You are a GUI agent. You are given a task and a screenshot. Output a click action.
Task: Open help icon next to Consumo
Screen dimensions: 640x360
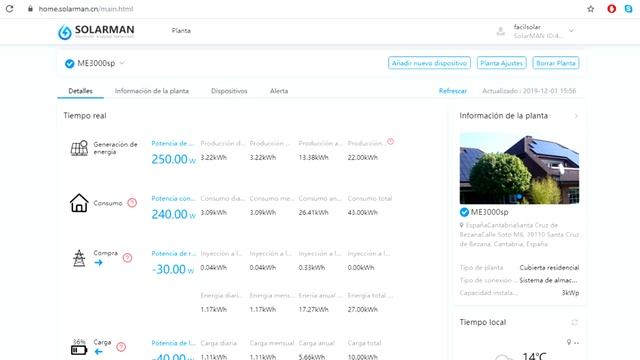132,203
